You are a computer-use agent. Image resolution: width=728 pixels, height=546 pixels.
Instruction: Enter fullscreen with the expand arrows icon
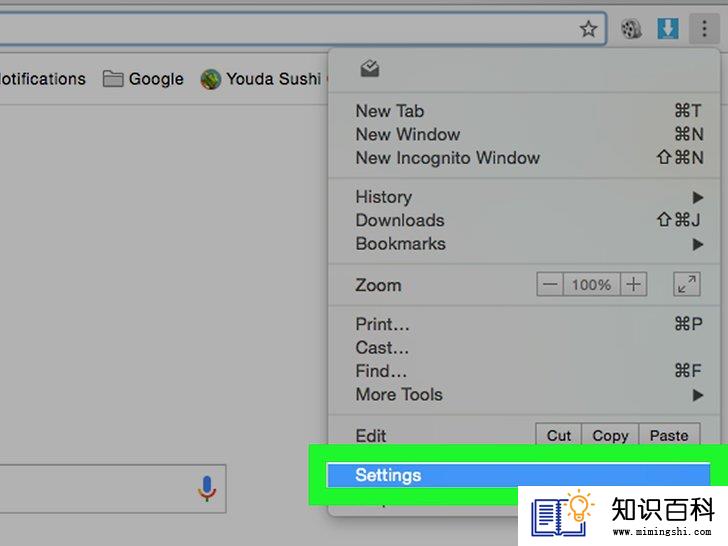pos(687,284)
